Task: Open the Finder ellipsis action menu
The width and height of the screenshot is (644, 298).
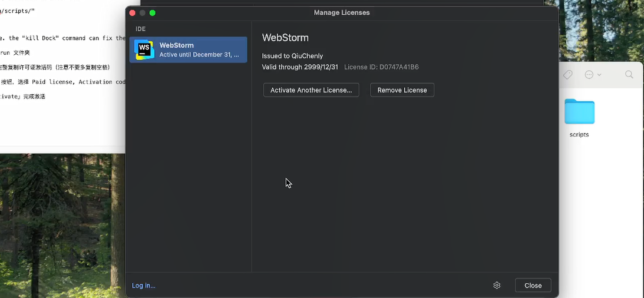Action: (x=593, y=74)
